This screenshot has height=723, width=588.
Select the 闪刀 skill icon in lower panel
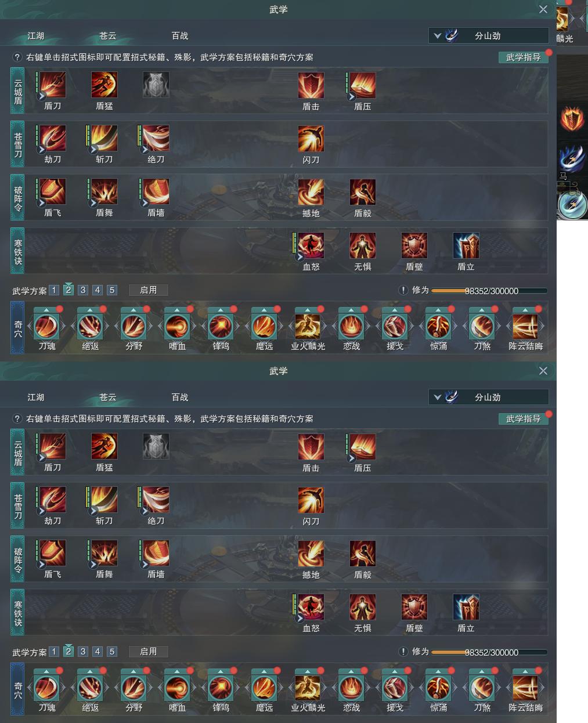[x=311, y=500]
